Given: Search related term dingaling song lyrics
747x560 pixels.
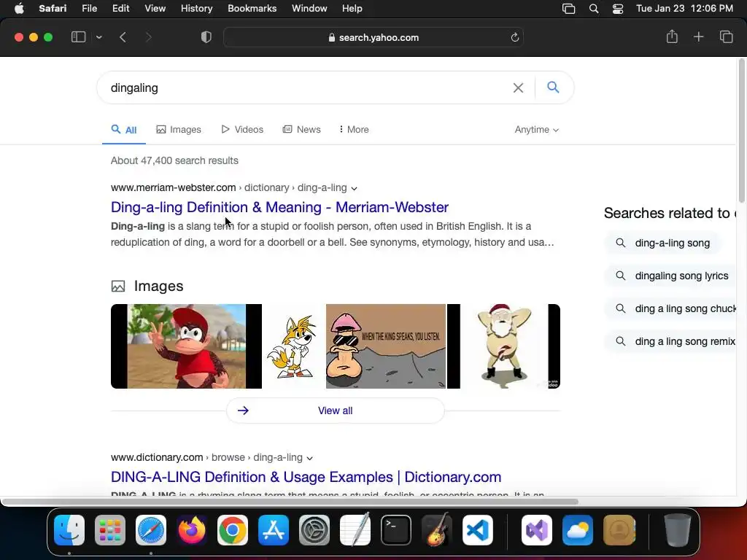Looking at the screenshot, I should click(x=670, y=276).
